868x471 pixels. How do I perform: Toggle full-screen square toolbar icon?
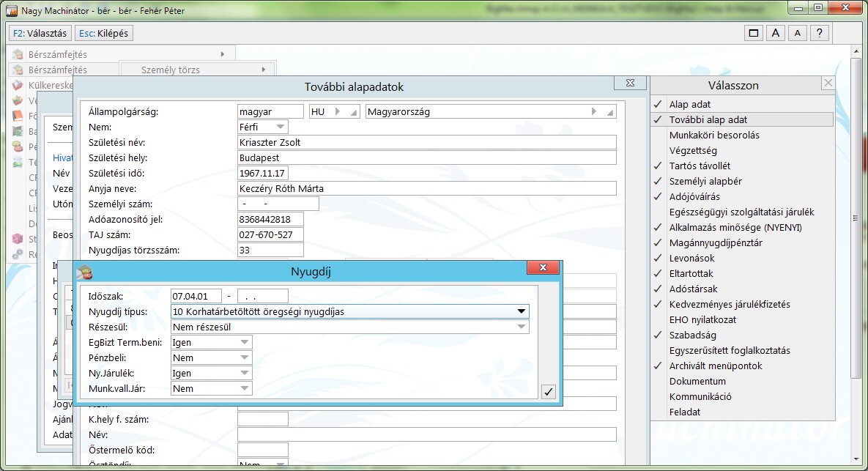(x=754, y=33)
